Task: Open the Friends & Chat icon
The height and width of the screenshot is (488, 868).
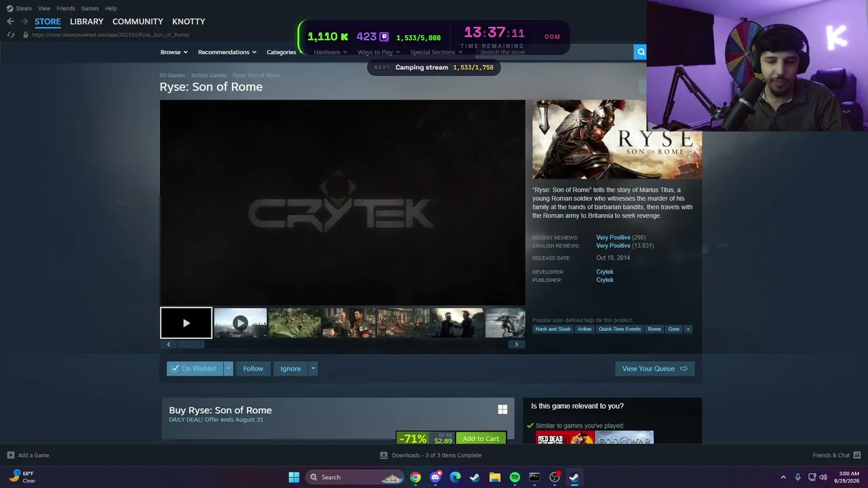Action: pos(856,455)
